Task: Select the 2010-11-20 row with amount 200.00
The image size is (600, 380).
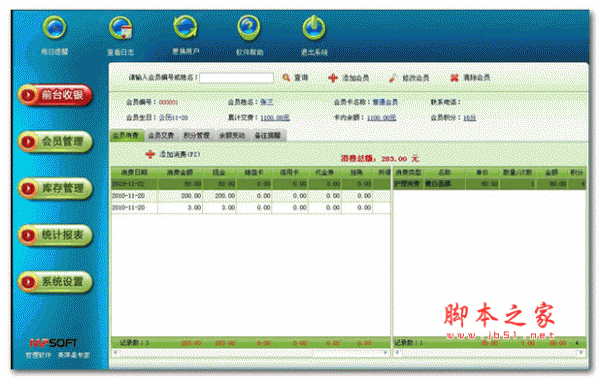Action: 251,196
